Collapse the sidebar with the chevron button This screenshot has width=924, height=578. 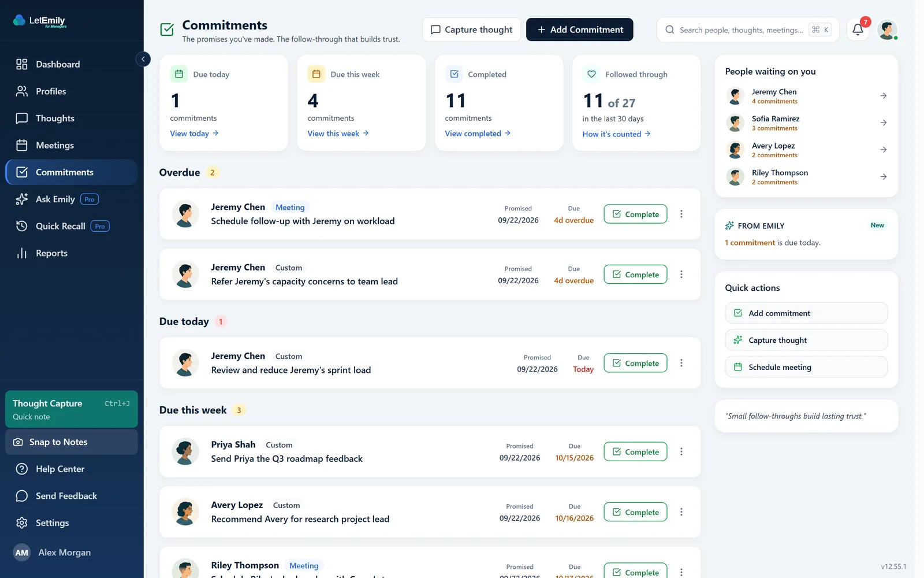pyautogui.click(x=143, y=59)
